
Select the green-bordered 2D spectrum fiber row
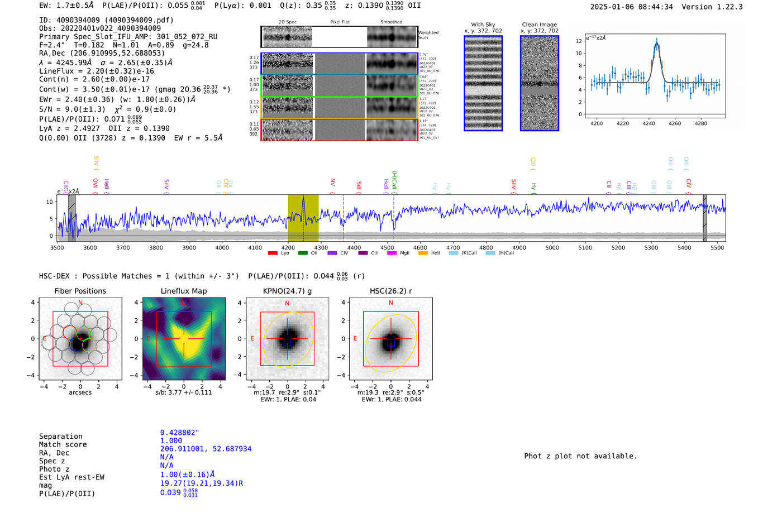[340, 85]
